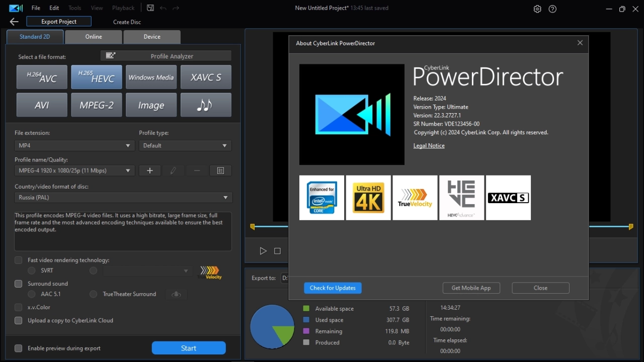The image size is (644, 362).
Task: Open the Edit menu
Action: coord(54,8)
